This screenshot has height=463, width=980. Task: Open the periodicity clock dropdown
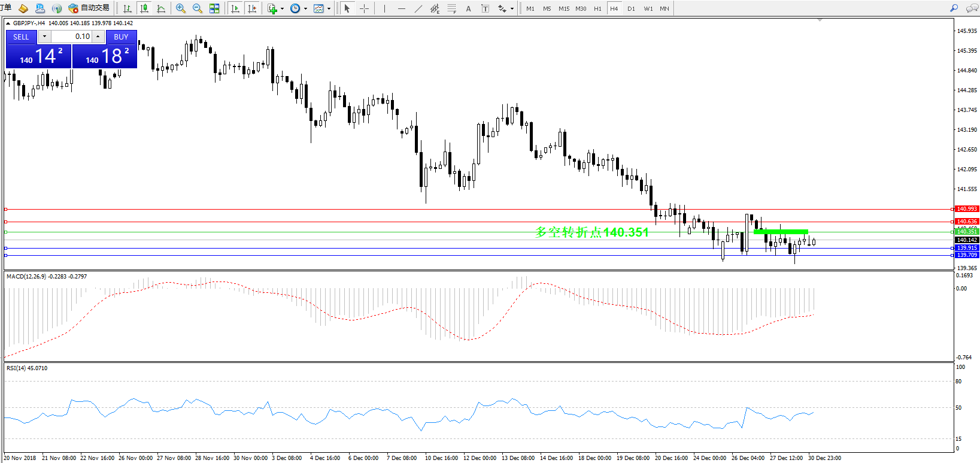(305, 8)
